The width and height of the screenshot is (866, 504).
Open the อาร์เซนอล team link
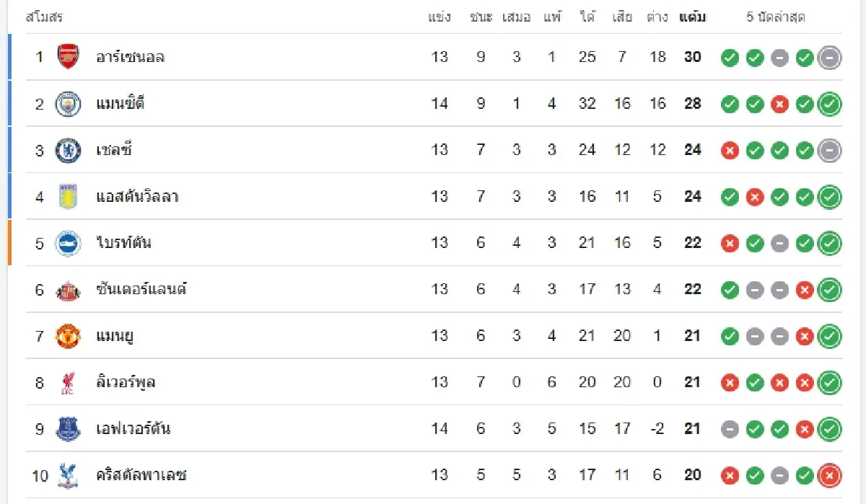click(x=130, y=57)
